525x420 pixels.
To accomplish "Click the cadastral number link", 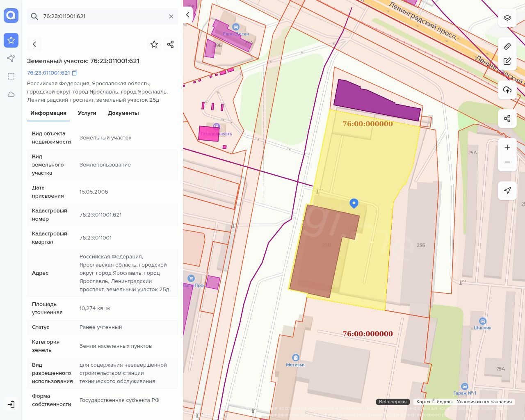I will (x=48, y=73).
